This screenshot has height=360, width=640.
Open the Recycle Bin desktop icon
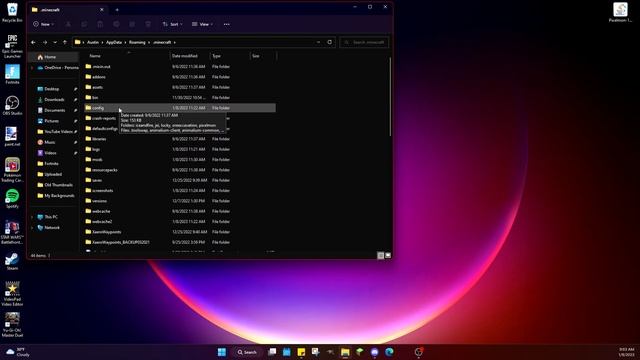pyautogui.click(x=12, y=12)
